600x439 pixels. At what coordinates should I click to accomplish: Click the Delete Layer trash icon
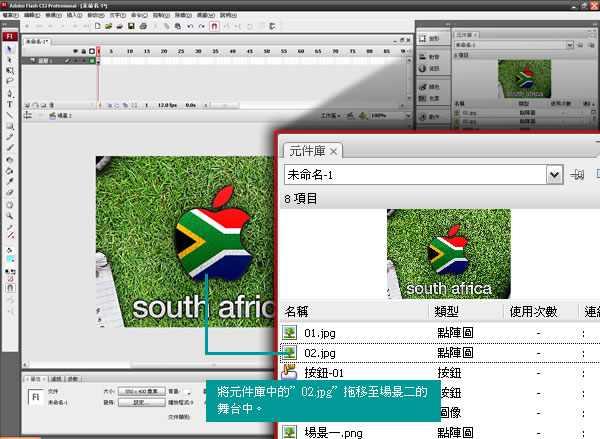point(51,105)
